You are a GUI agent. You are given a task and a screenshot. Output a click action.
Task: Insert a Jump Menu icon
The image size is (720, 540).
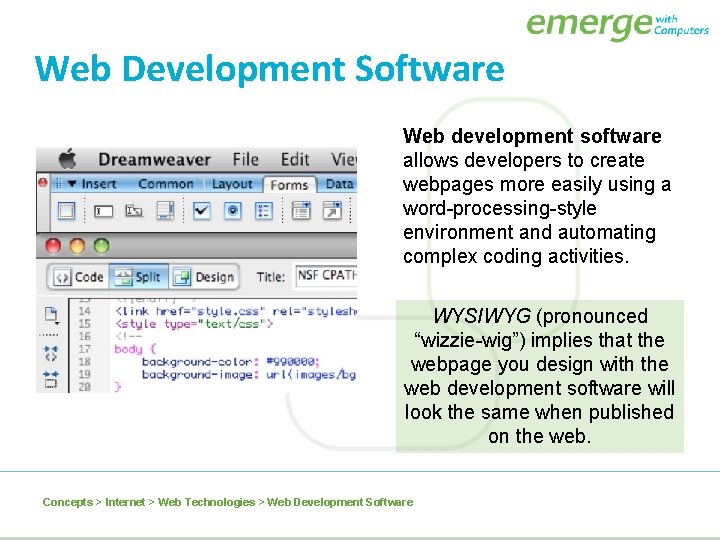tap(332, 211)
